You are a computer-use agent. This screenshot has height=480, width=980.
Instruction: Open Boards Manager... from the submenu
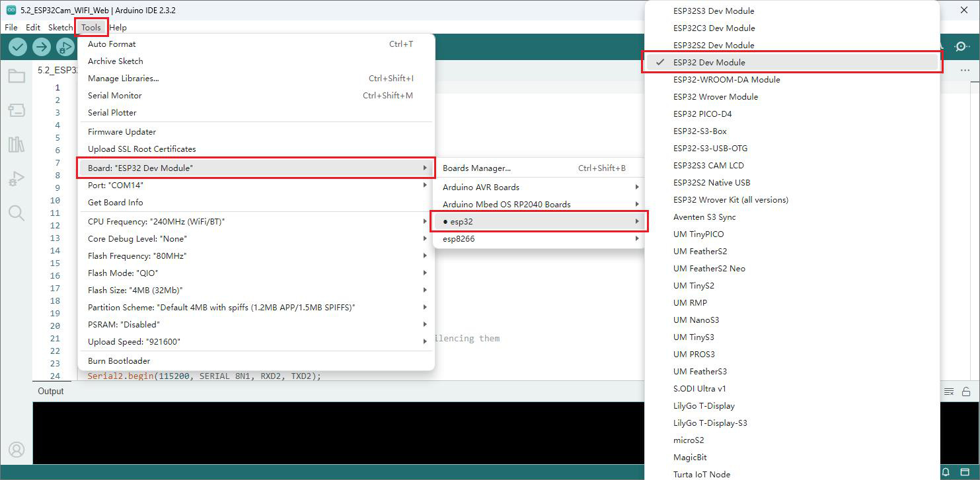click(x=539, y=168)
